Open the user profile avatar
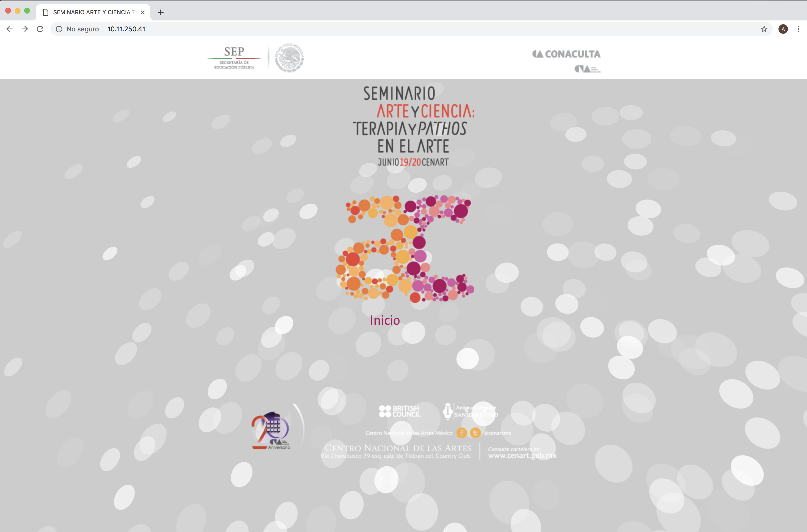The height and width of the screenshot is (532, 807). pyautogui.click(x=783, y=29)
